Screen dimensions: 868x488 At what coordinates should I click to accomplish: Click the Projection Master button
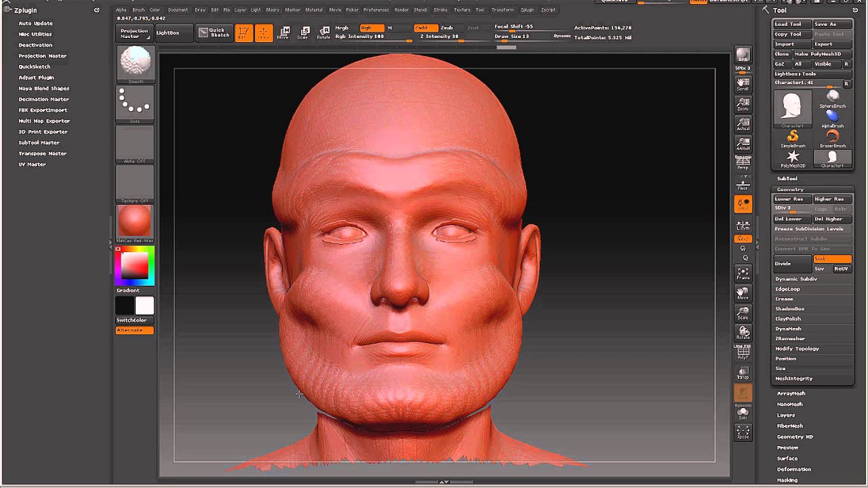point(134,33)
